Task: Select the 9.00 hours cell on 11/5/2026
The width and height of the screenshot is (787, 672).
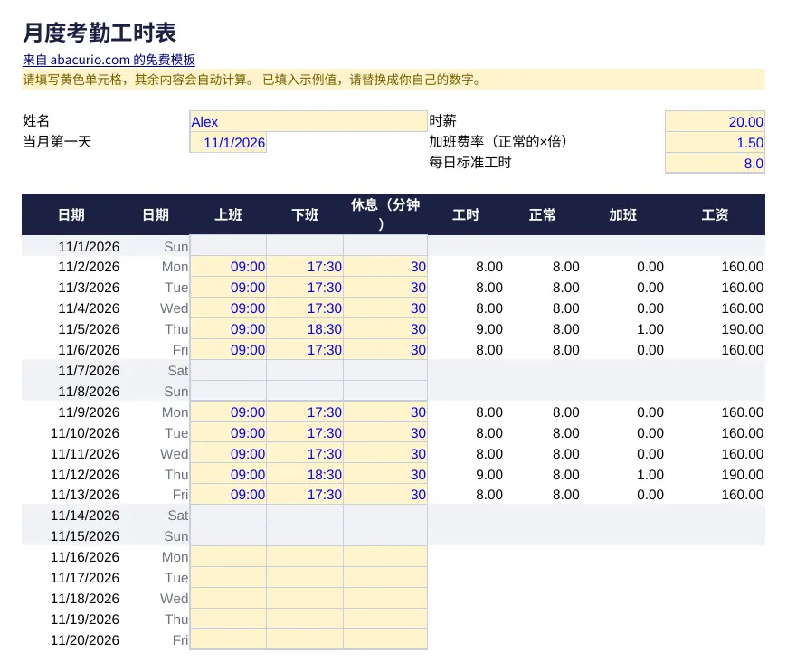Action: (x=466, y=329)
